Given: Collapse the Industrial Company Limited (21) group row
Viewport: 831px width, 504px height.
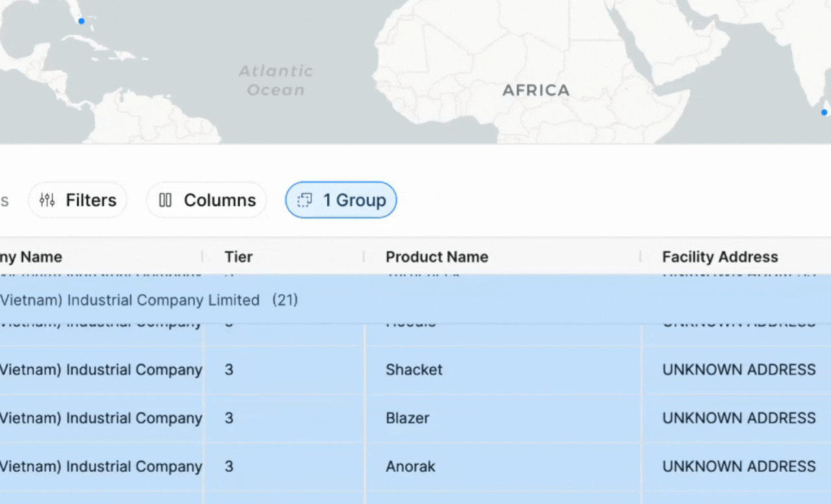Looking at the screenshot, I should click(x=130, y=300).
